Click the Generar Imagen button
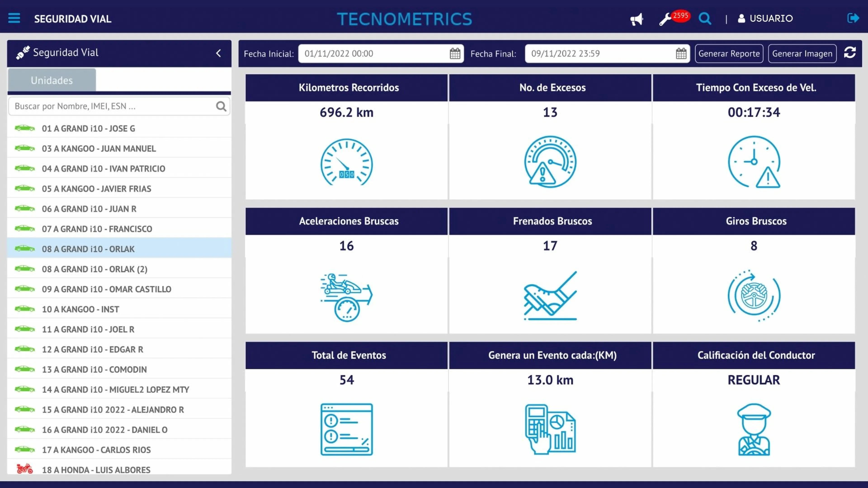The image size is (868, 488). point(802,53)
